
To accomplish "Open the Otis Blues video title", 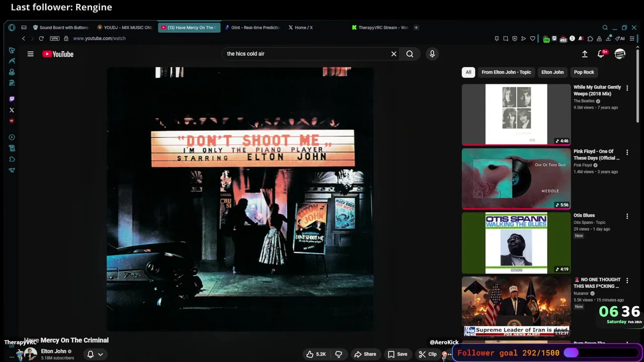I will (x=584, y=215).
